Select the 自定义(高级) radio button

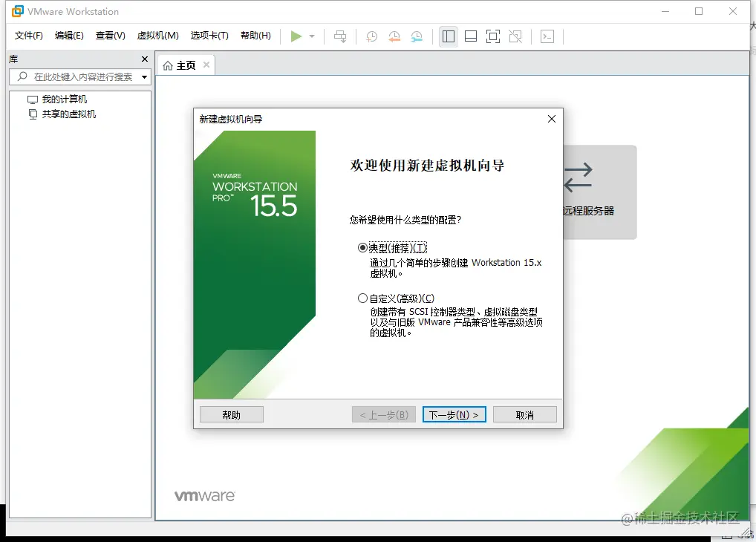click(x=362, y=298)
